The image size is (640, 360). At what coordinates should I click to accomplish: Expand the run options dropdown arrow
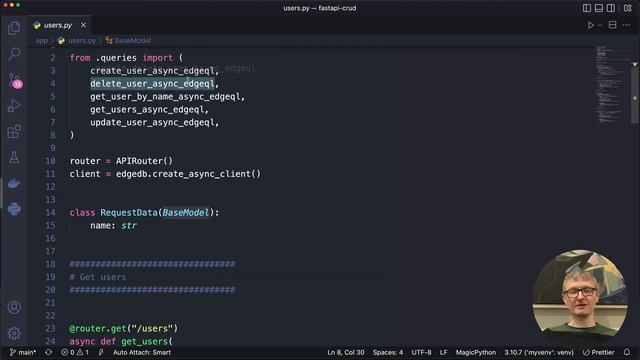pyautogui.click(x=600, y=25)
